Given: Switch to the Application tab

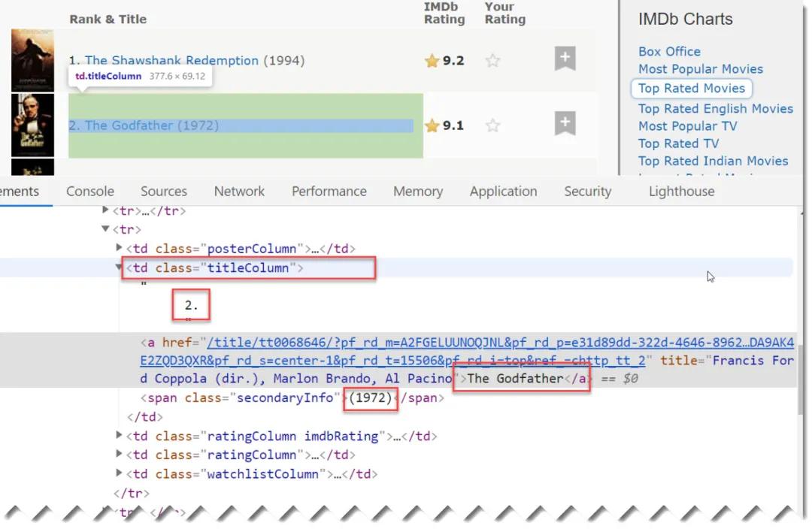Looking at the screenshot, I should tap(503, 191).
